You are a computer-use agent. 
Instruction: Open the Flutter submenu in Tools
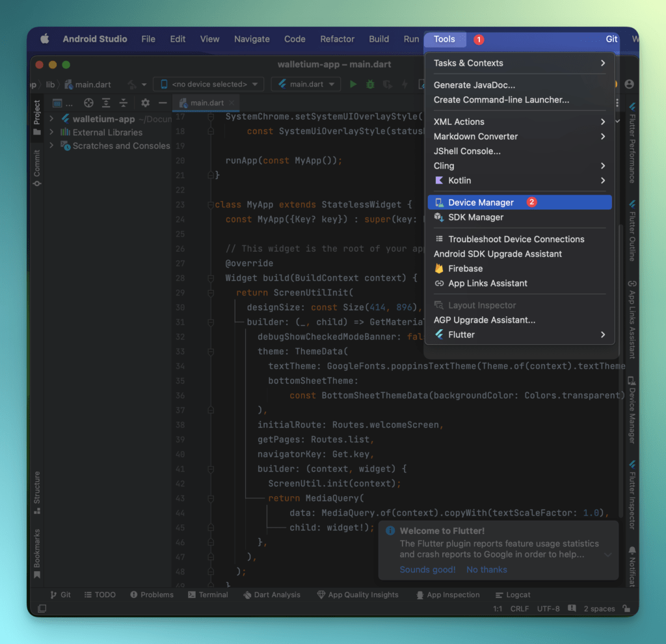point(520,335)
